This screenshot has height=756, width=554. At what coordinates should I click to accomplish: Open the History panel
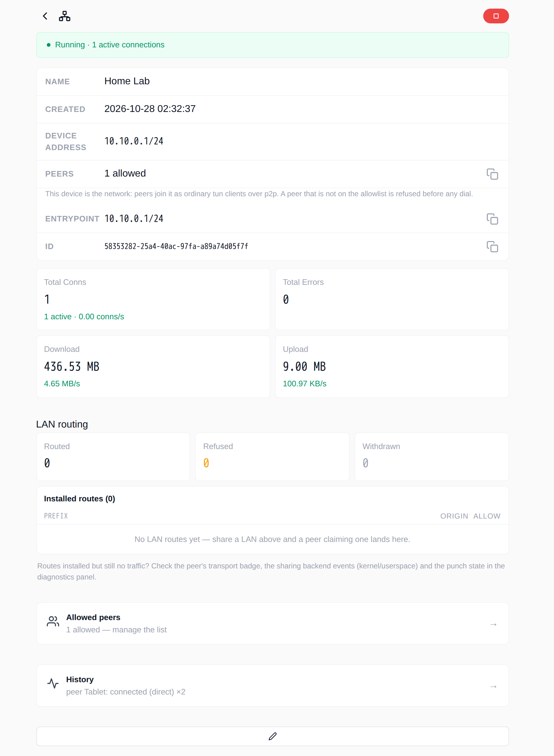pos(272,686)
